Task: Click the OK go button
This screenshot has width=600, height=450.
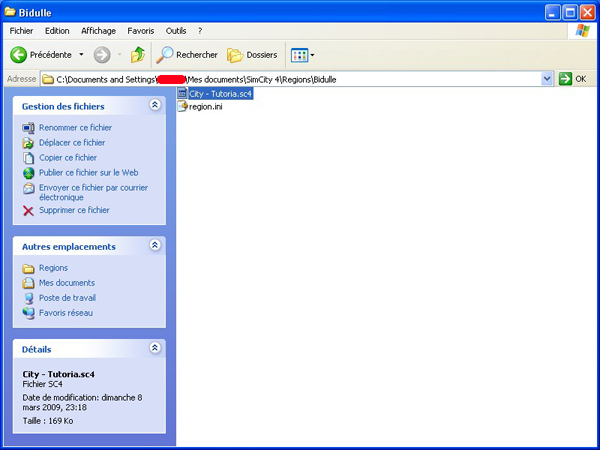Action: point(573,79)
